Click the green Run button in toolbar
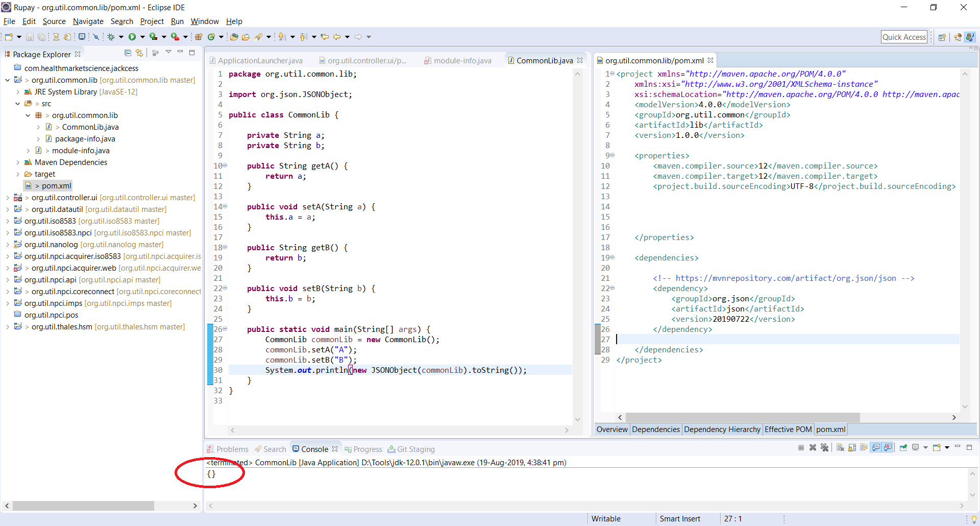The height and width of the screenshot is (526, 980). (132, 37)
